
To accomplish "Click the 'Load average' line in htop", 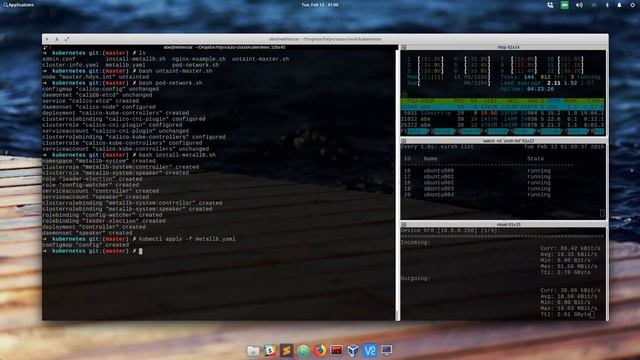I will pyautogui.click(x=547, y=83).
